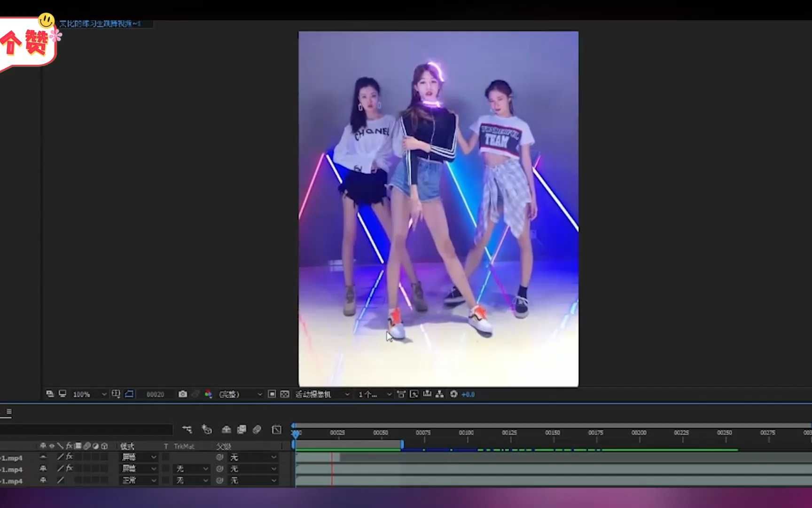Click the 模式 column header
The height and width of the screenshot is (508, 812).
[127, 446]
